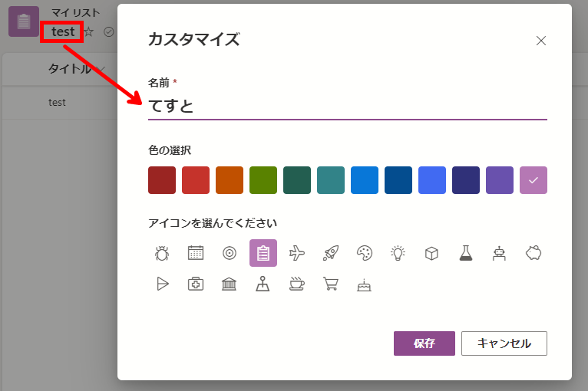Select the map pin icon
The image size is (588, 391).
263,284
